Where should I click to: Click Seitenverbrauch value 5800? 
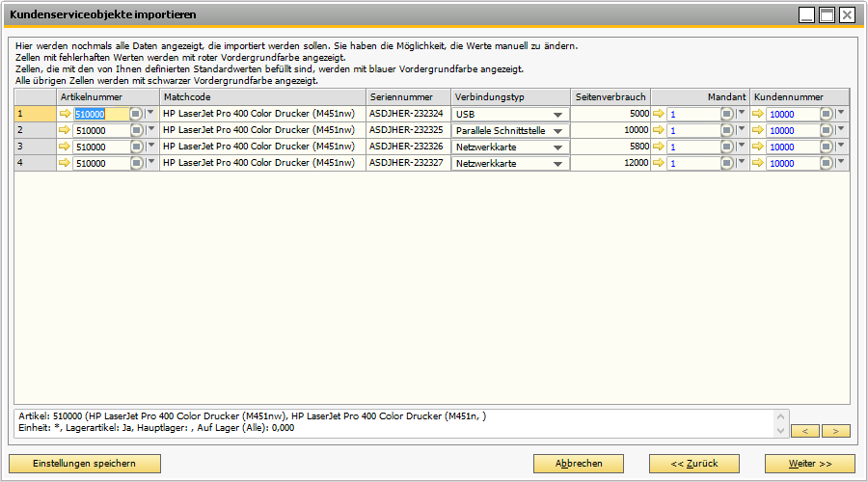[x=610, y=147]
